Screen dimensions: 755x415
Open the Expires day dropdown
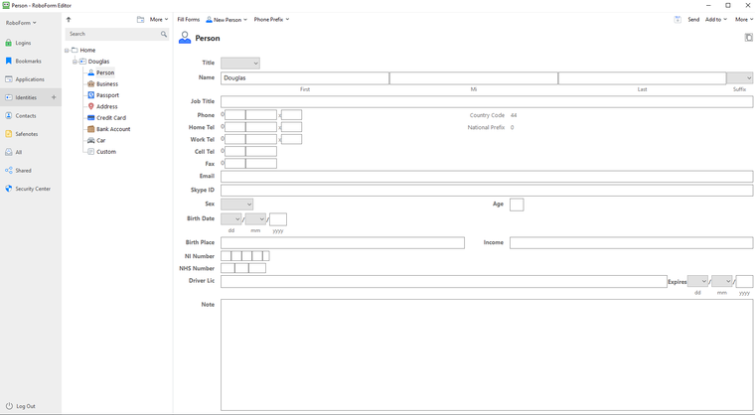coord(698,281)
